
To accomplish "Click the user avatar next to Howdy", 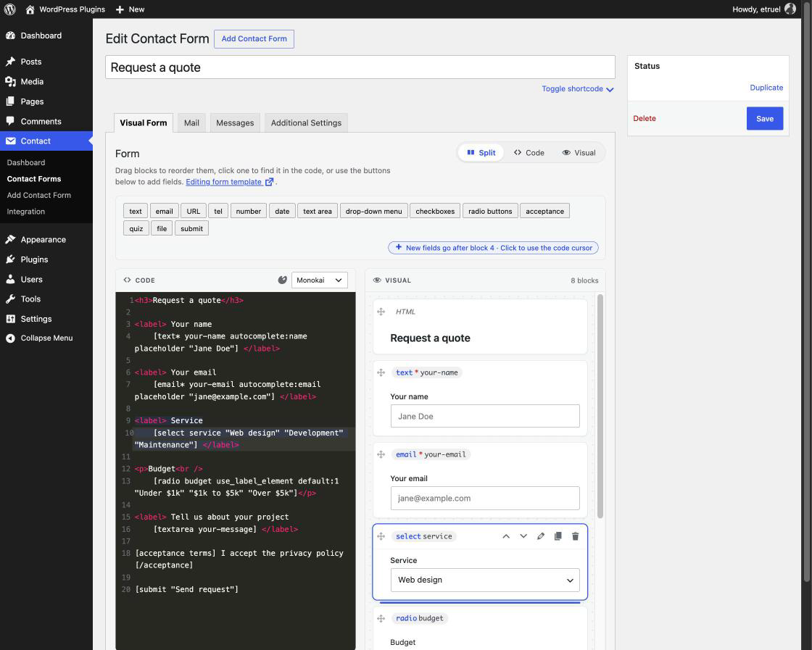I will [790, 9].
